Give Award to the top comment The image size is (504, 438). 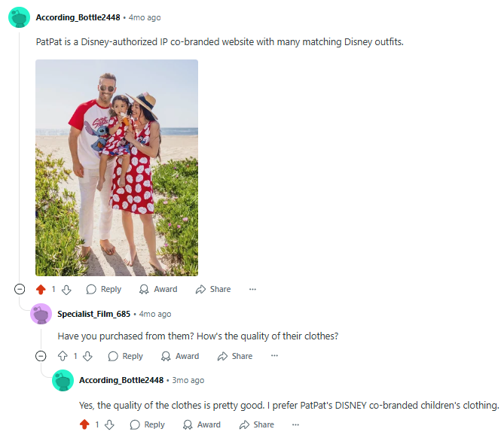click(158, 289)
